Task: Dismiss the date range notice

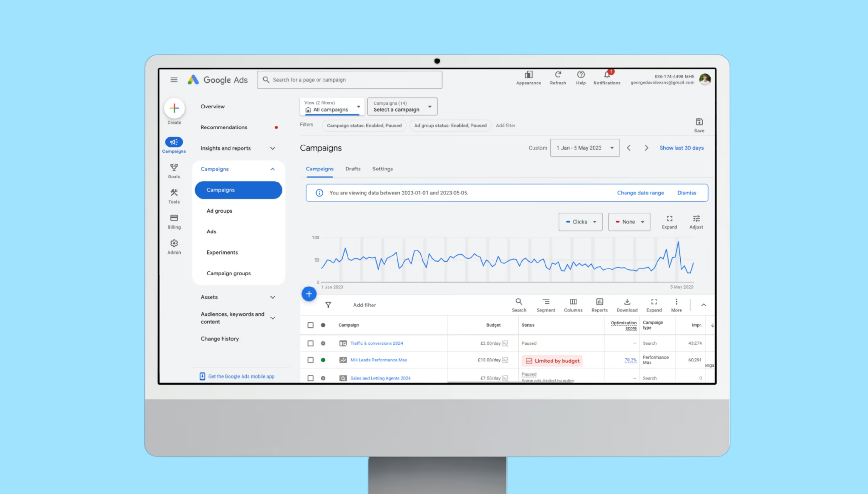Action: [x=687, y=193]
